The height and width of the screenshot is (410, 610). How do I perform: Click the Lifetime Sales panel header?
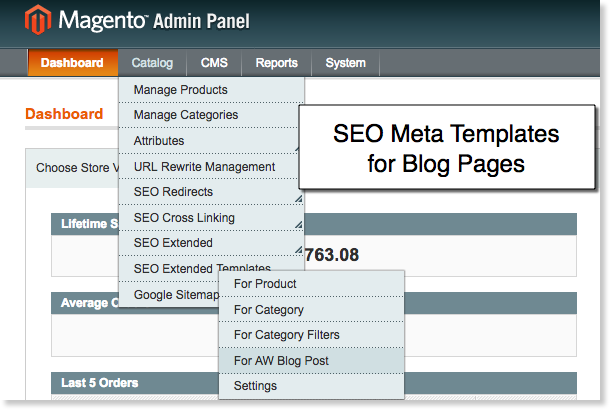pyautogui.click(x=314, y=224)
